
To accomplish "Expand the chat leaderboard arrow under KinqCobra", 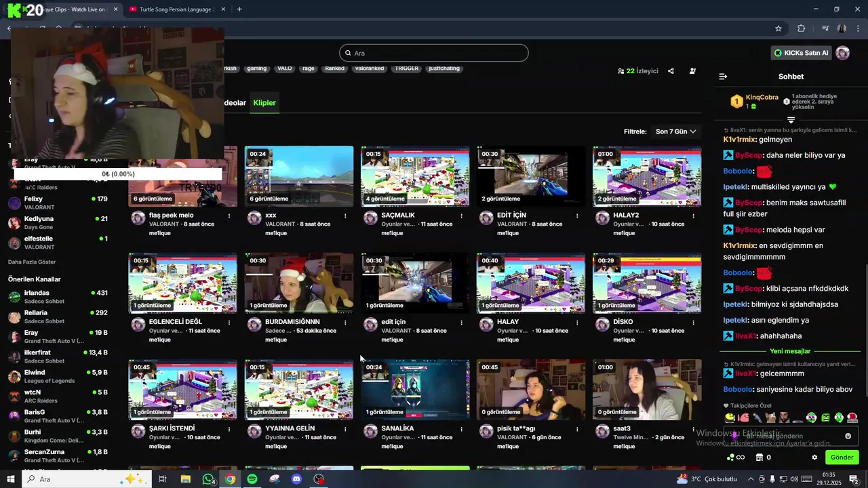I will coord(791,120).
